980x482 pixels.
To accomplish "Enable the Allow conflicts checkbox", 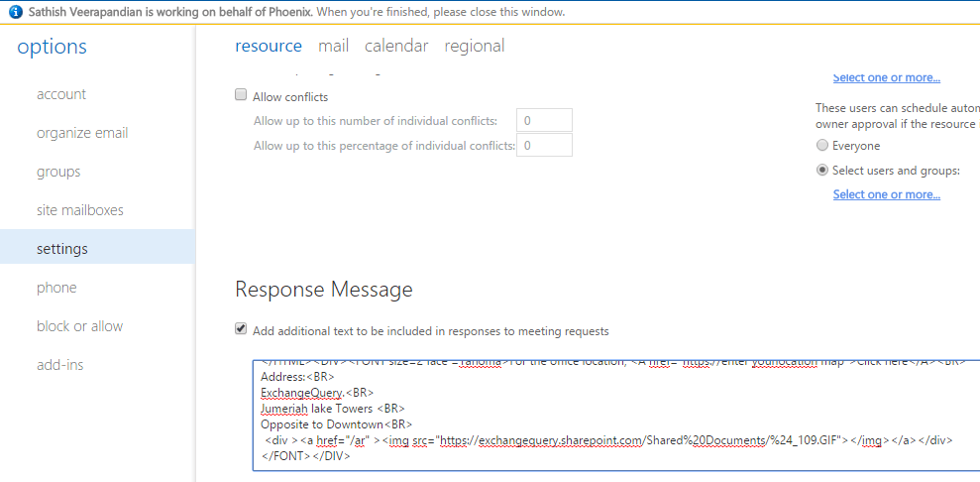I will [x=241, y=95].
